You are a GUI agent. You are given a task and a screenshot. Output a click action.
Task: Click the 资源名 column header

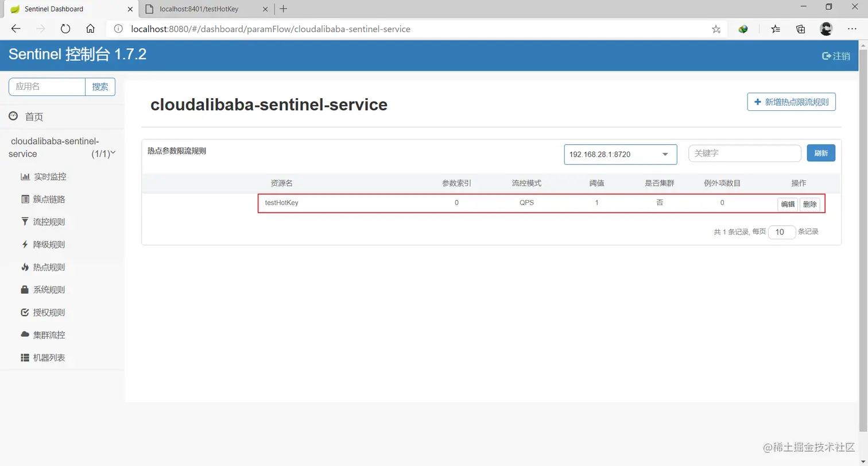click(x=281, y=183)
